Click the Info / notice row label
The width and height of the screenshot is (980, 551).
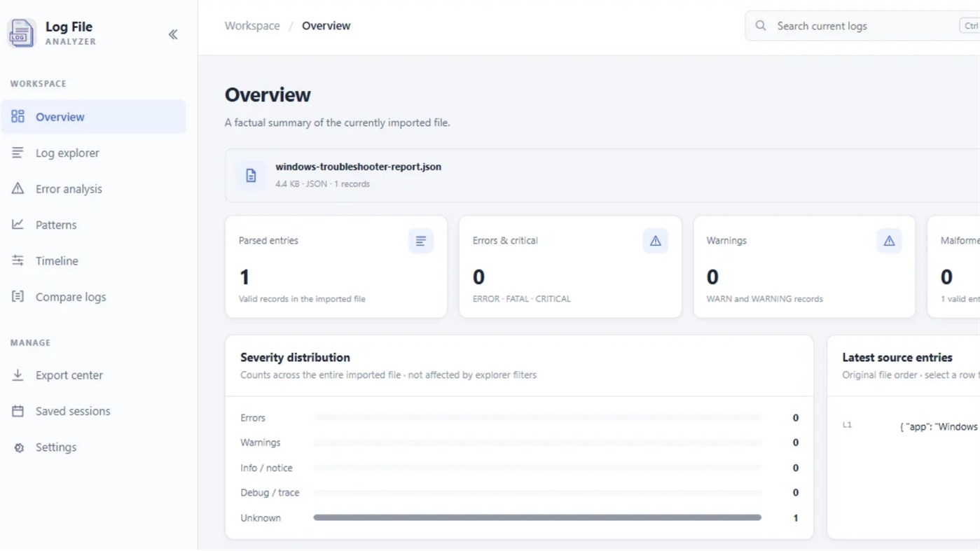tap(266, 468)
